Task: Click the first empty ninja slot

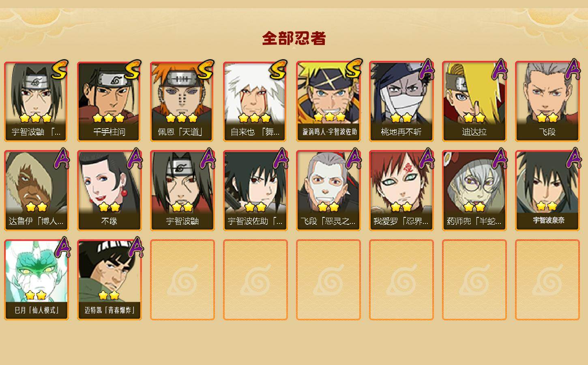Action: (x=182, y=280)
